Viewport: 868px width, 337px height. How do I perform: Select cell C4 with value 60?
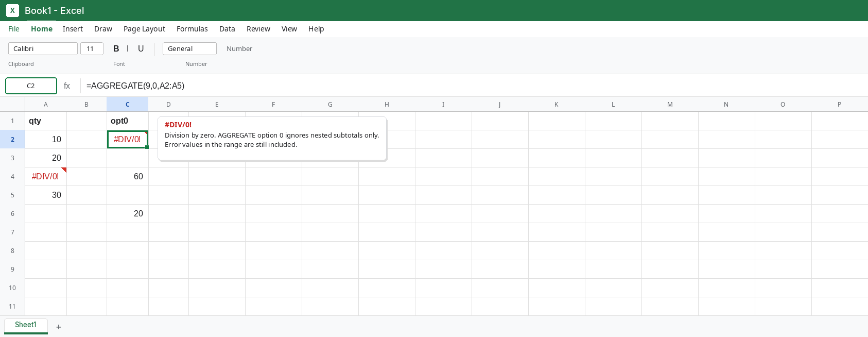[128, 177]
